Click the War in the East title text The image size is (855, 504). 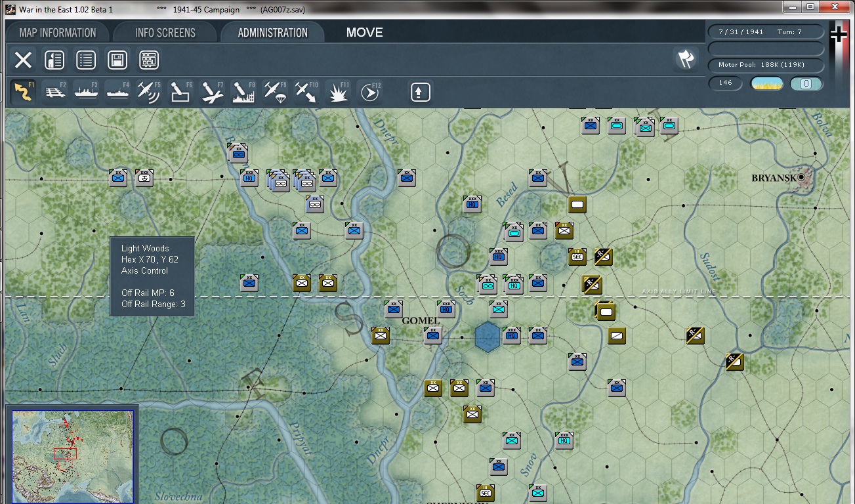[66, 10]
